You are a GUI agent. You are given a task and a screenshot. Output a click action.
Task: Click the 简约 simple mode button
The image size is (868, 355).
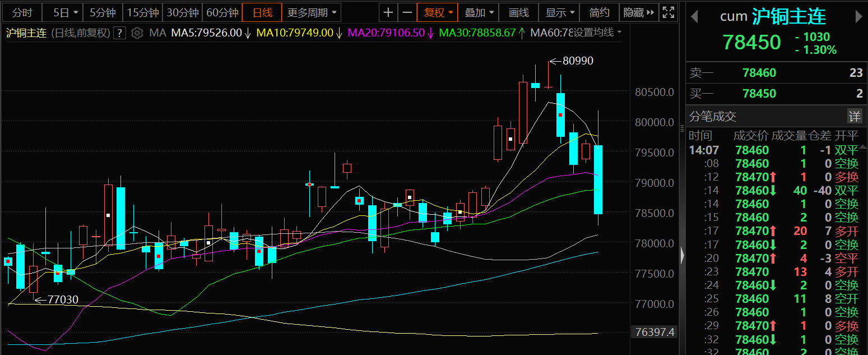coord(600,12)
